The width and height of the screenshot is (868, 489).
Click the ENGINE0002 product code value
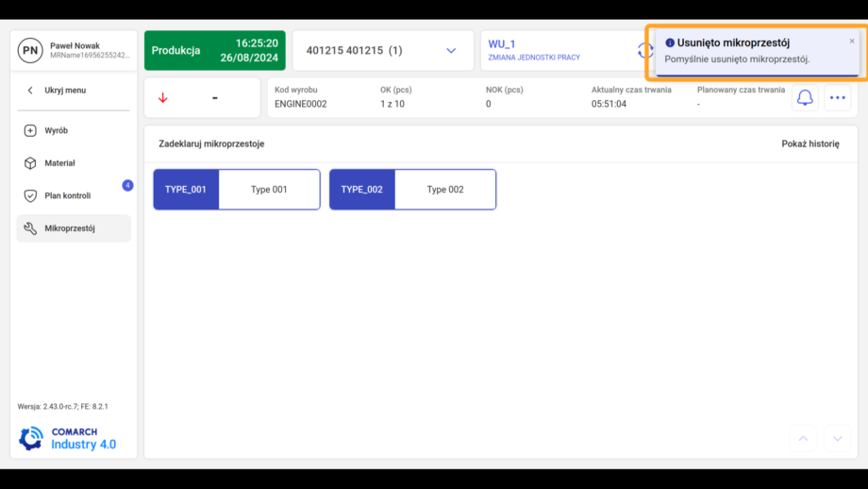pos(301,104)
